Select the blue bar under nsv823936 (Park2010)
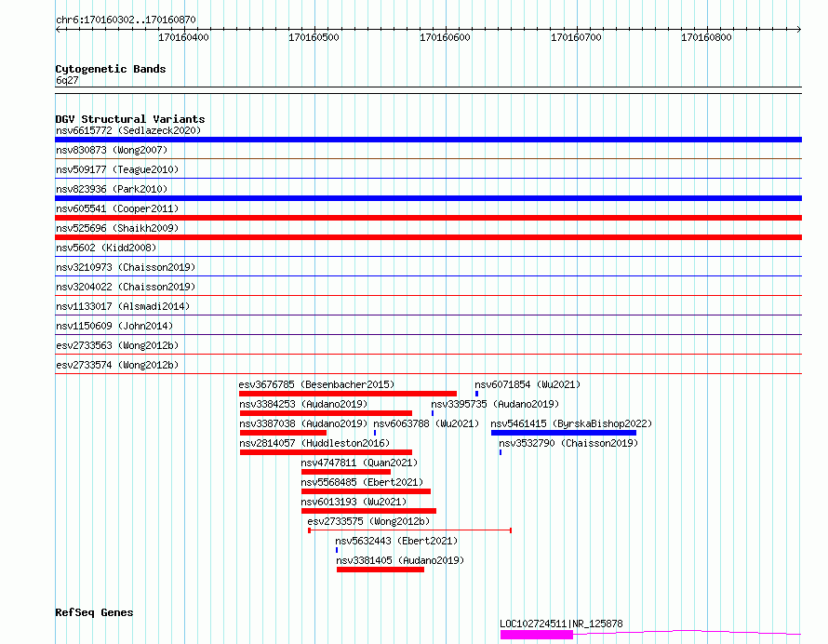Viewport: 828px width, 644px height. click(x=428, y=198)
